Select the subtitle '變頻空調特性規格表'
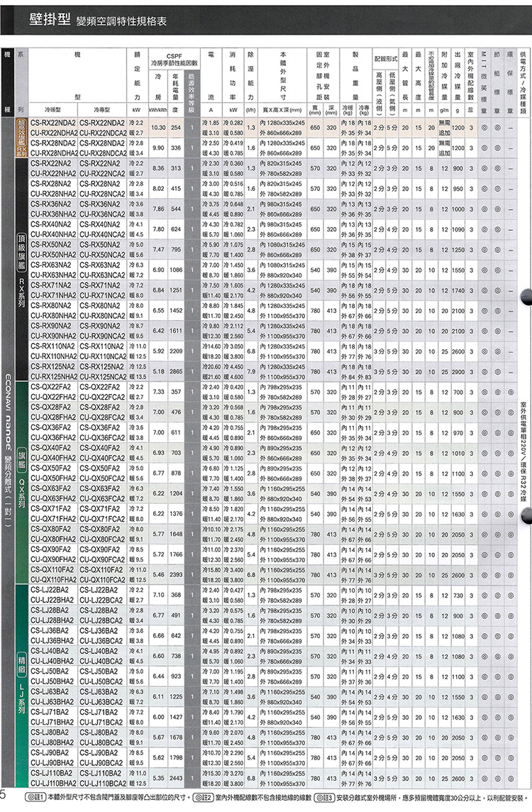This screenshot has width=532, height=812. pos(121,21)
